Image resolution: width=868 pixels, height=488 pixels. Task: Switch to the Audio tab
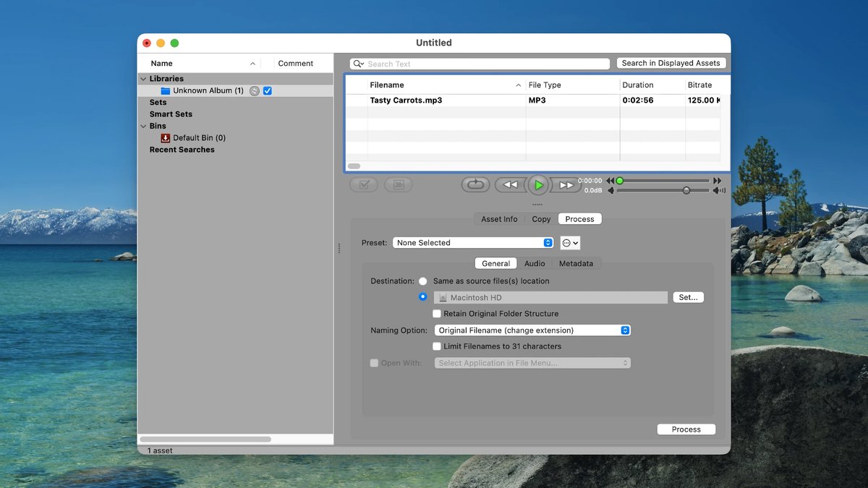535,263
